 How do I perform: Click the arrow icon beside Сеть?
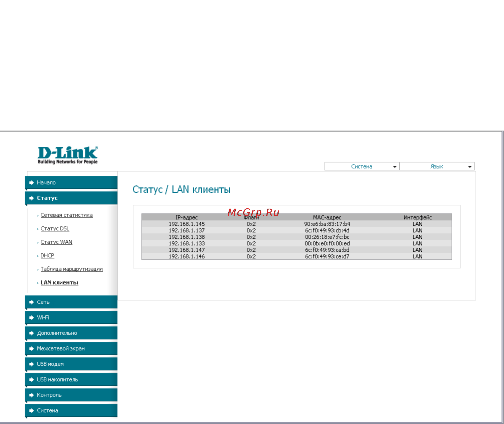[x=32, y=302]
